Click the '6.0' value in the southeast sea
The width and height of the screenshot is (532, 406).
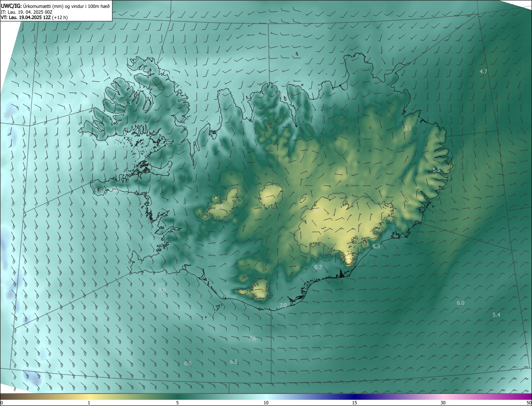coord(461,303)
